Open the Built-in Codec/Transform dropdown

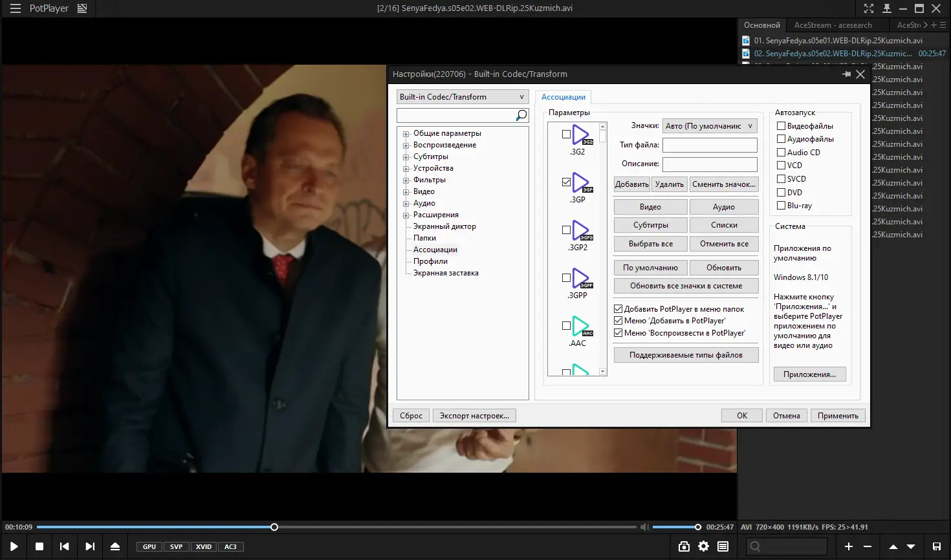463,97
